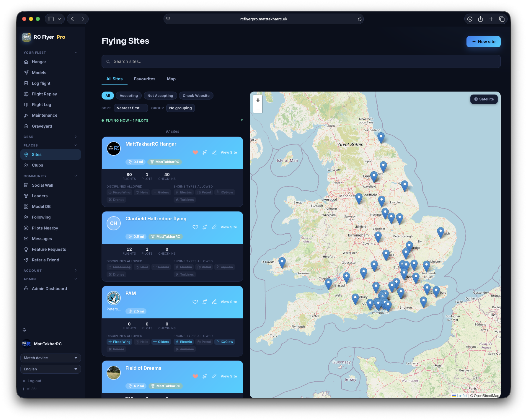This screenshot has height=420, width=527.
Task: Reload the page in Safari
Action: 359,19
